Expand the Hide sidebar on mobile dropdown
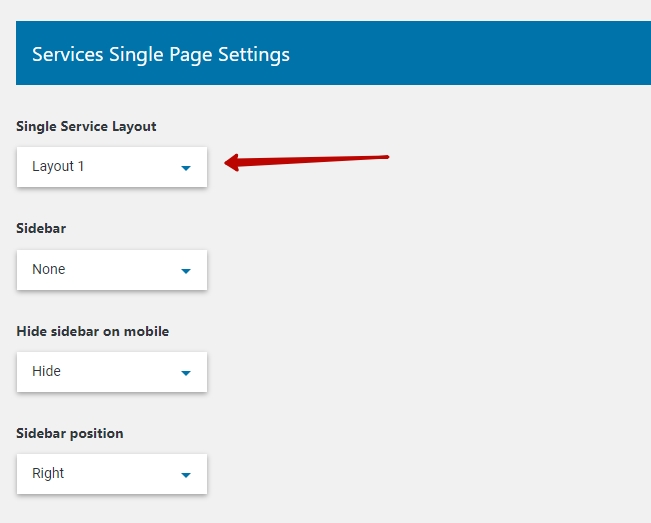Screen dimensions: 651x523 coord(111,372)
